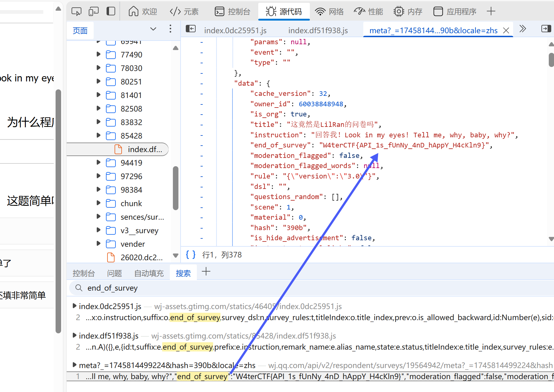
Task: Expand folder 94419
Action: 99,163
